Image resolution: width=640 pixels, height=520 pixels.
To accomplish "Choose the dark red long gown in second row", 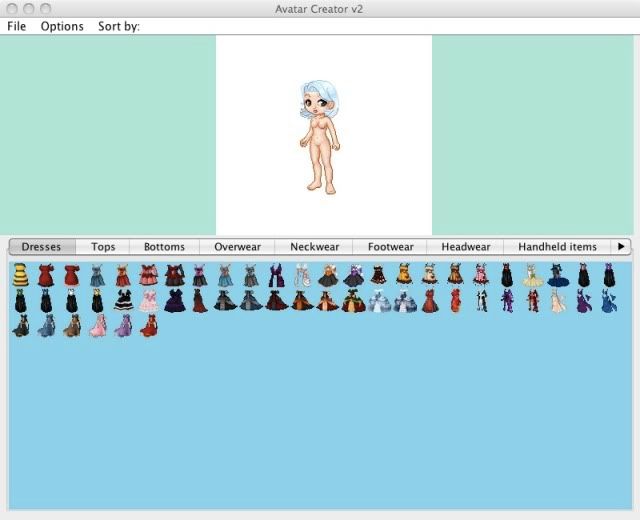I will 200,301.
